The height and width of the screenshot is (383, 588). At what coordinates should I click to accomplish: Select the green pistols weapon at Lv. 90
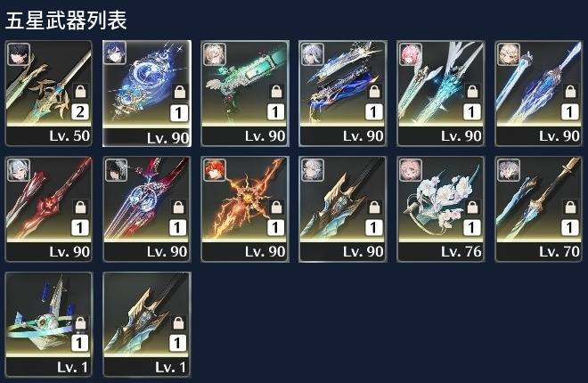[245, 94]
